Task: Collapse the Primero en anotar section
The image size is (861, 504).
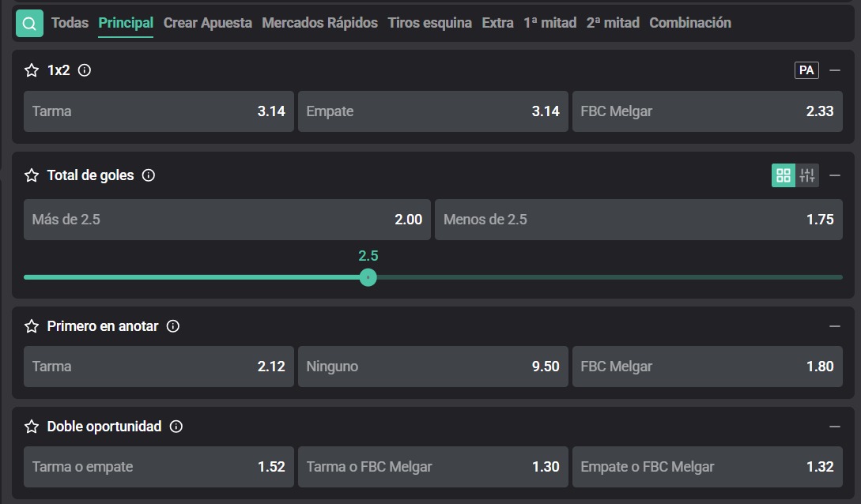Action: click(835, 326)
